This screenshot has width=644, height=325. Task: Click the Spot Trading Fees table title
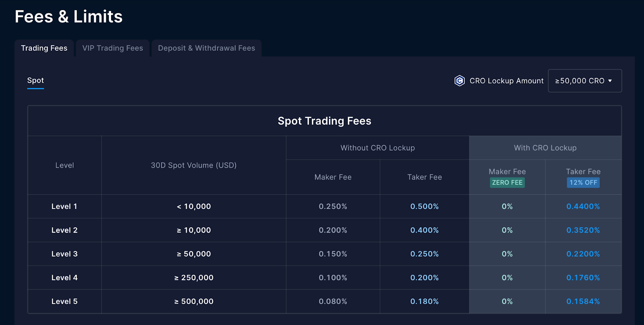324,121
